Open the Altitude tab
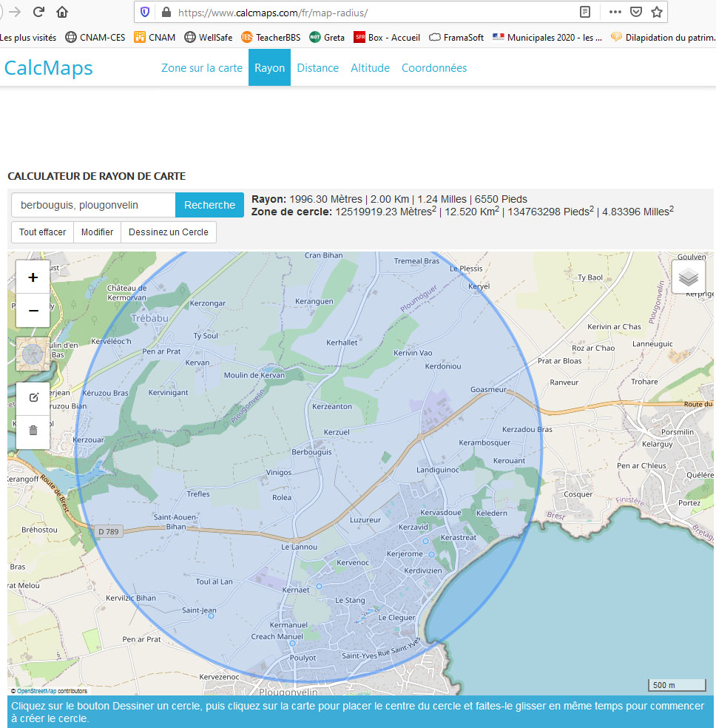Screen dimensions: 716x728 pos(370,68)
